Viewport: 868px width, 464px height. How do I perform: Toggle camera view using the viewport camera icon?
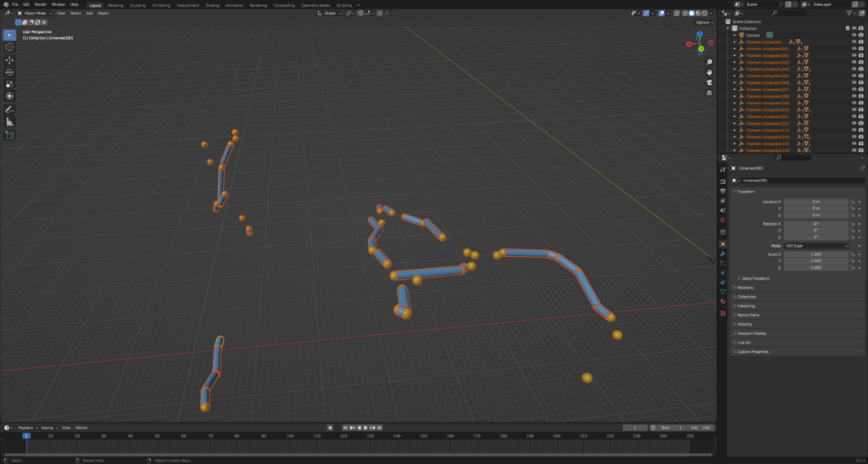click(x=709, y=83)
